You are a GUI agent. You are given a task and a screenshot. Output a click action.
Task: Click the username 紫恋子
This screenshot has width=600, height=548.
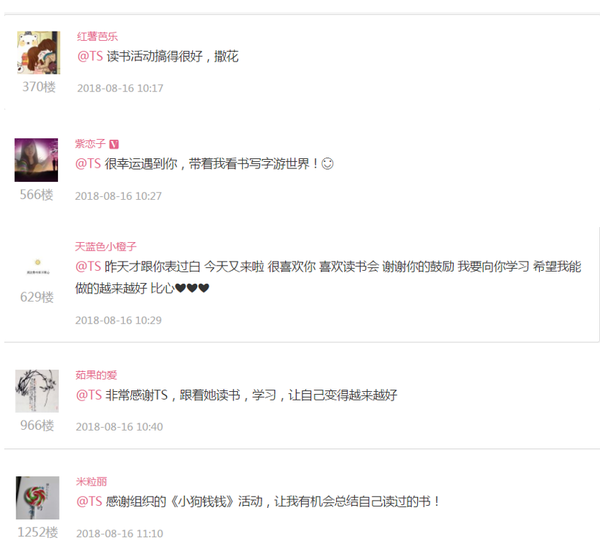point(90,144)
